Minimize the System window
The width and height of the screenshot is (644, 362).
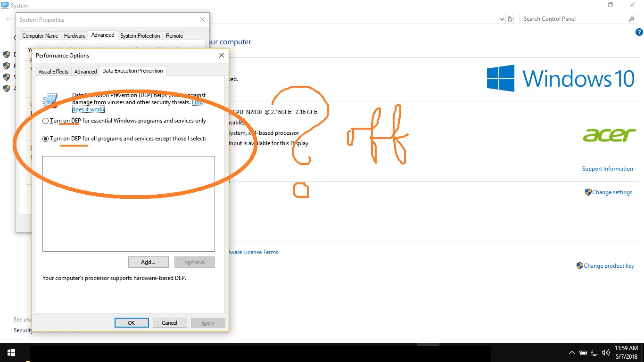tap(589, 5)
